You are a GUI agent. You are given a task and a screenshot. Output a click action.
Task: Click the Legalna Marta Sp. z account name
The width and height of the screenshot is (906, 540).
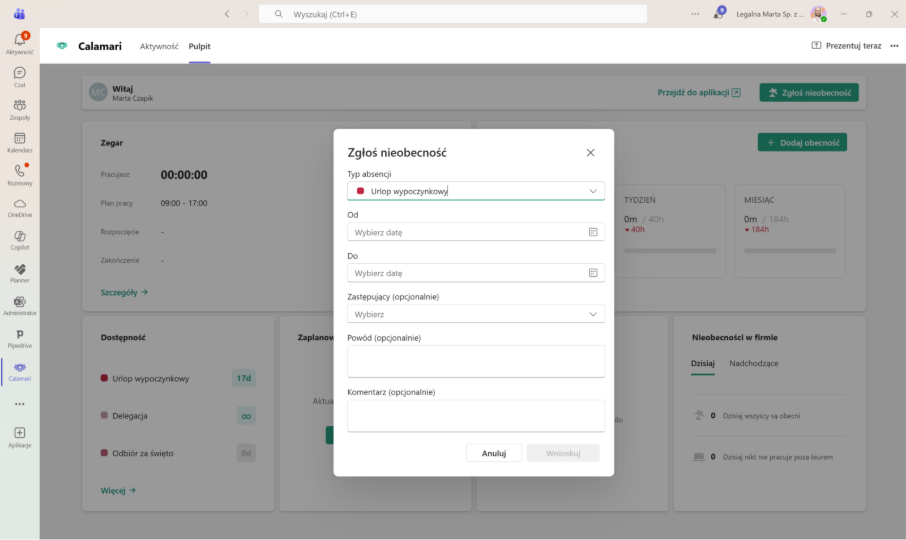(770, 14)
